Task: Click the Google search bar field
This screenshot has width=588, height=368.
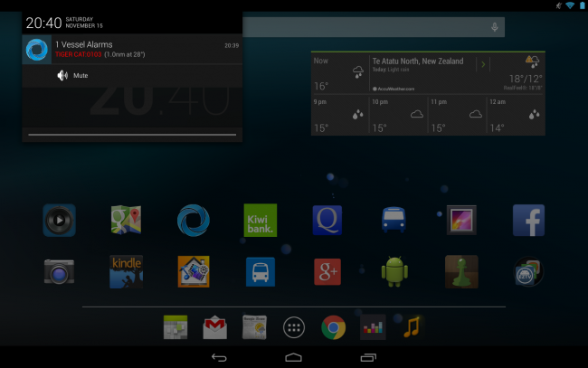Action: click(x=374, y=27)
